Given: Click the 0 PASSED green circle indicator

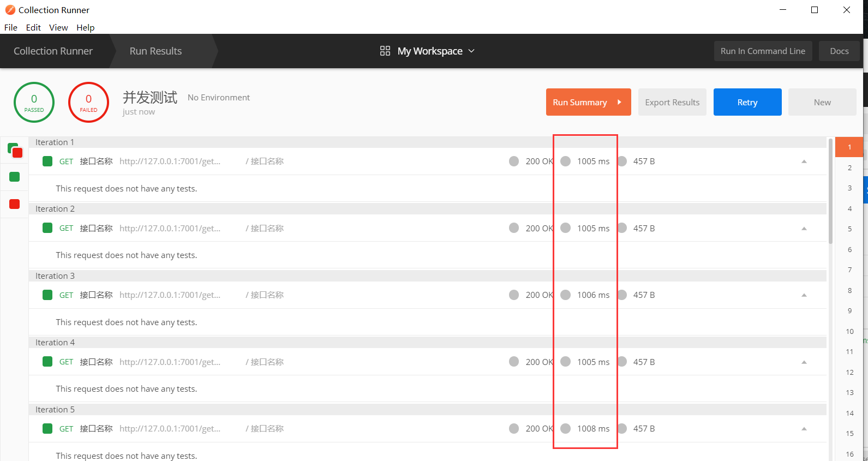Looking at the screenshot, I should click(x=34, y=102).
